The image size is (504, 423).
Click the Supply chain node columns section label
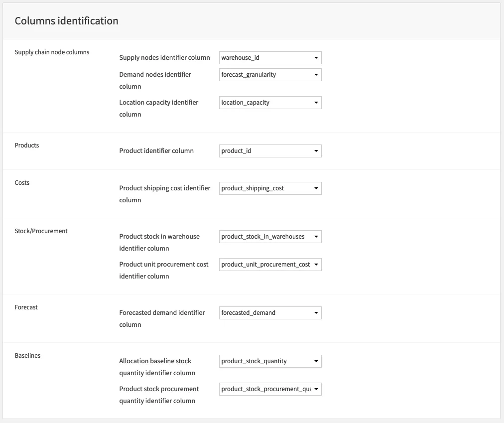click(x=52, y=52)
